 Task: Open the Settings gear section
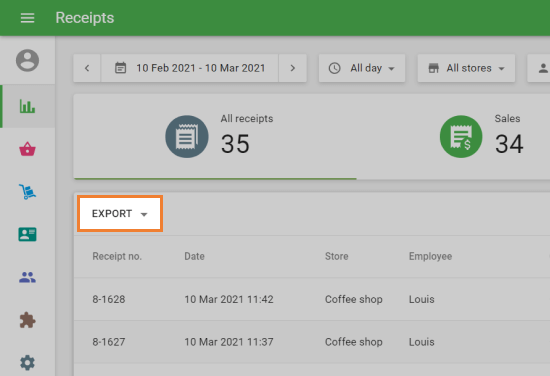(27, 363)
